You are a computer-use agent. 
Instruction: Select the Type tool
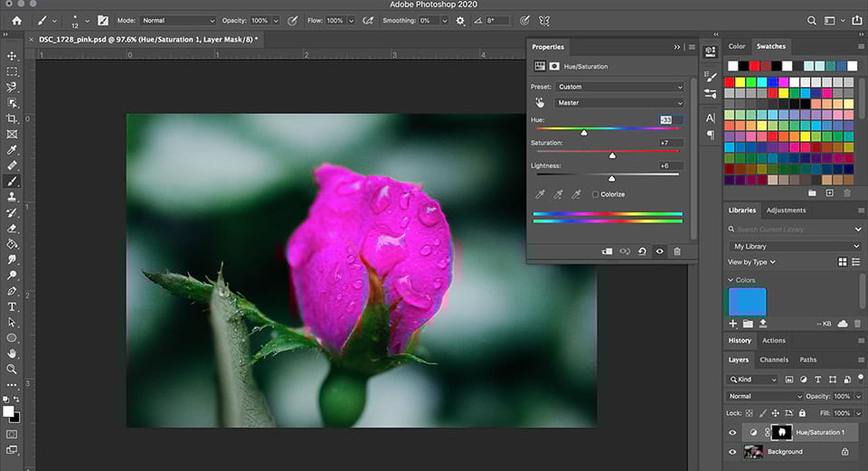(x=12, y=306)
